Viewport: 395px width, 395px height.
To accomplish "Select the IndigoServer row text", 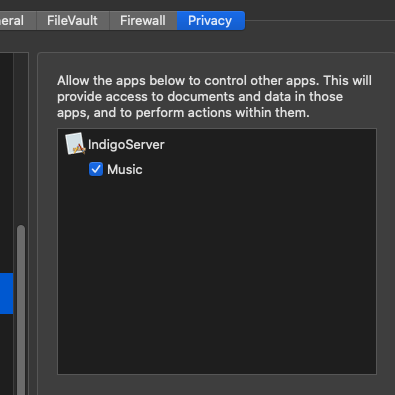I will tap(126, 145).
